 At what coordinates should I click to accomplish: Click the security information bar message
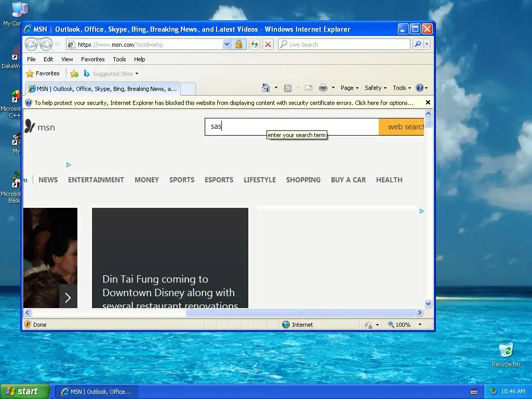pyautogui.click(x=224, y=103)
